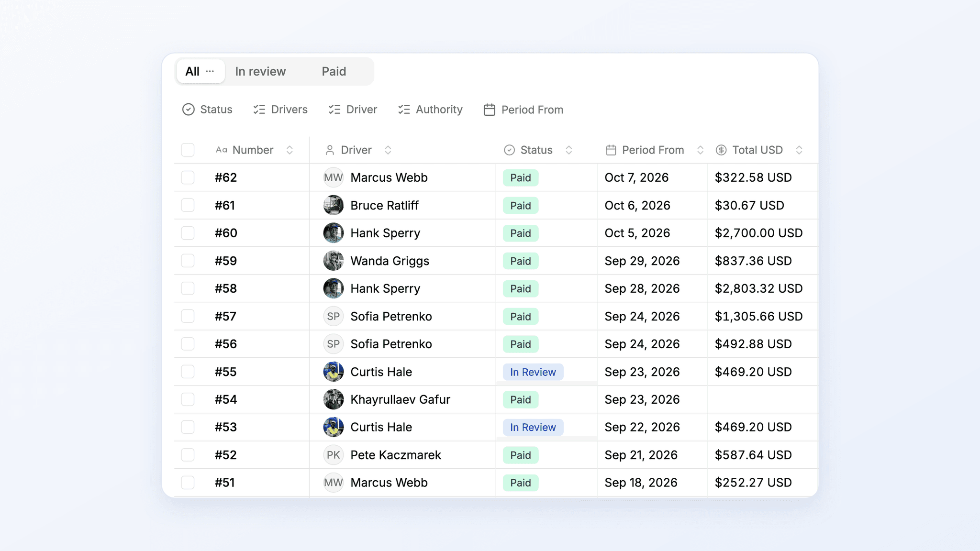Open the Status filter

click(x=207, y=110)
